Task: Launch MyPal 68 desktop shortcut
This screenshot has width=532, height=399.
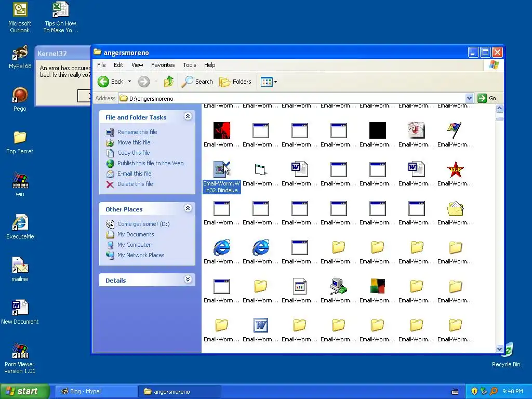Action: [20, 57]
